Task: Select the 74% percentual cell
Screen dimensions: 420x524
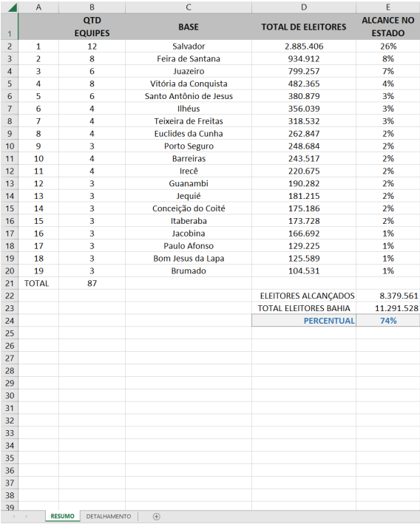Action: point(388,321)
